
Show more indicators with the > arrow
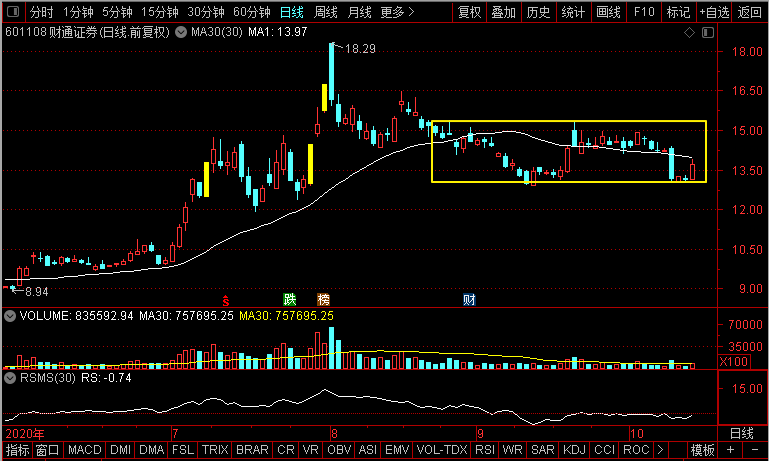pyautogui.click(x=660, y=450)
